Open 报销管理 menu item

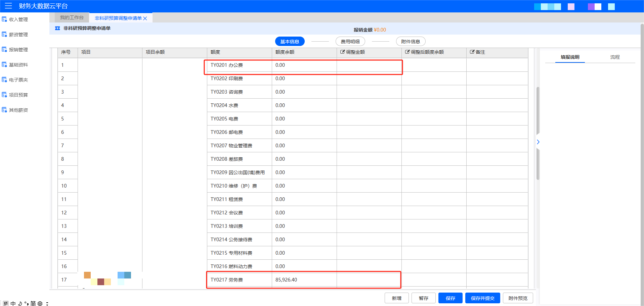coord(18,50)
